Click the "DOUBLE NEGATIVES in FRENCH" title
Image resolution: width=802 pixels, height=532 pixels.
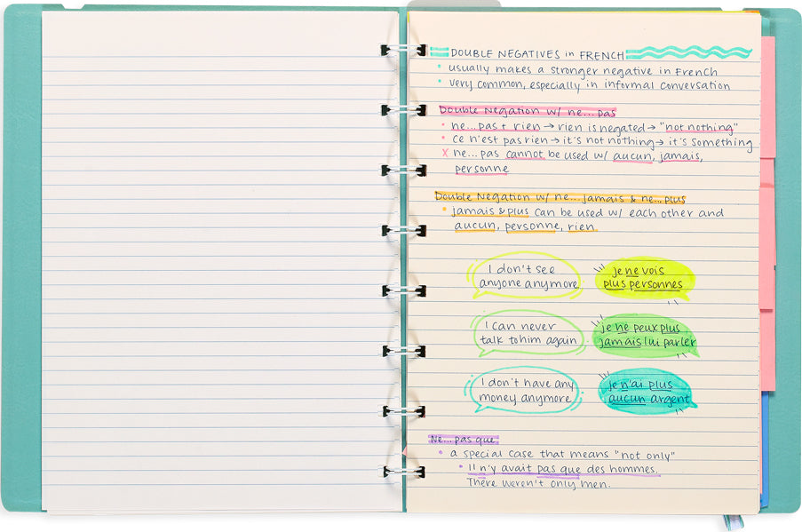536,54
